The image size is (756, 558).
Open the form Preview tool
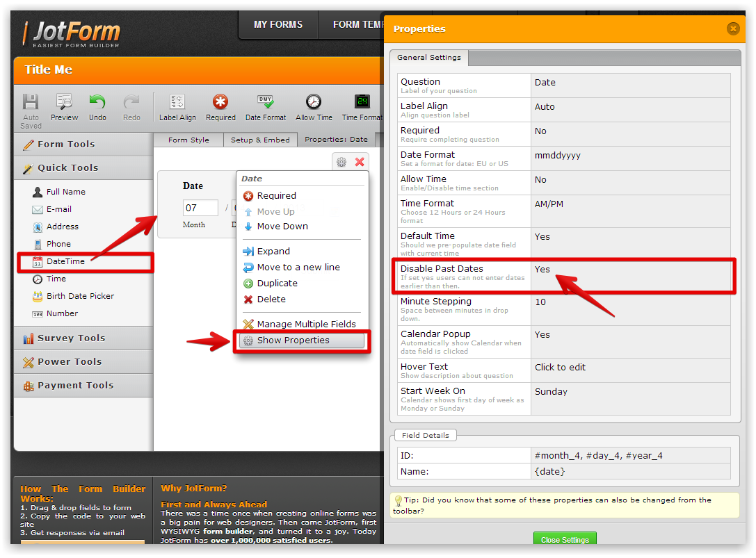[64, 108]
